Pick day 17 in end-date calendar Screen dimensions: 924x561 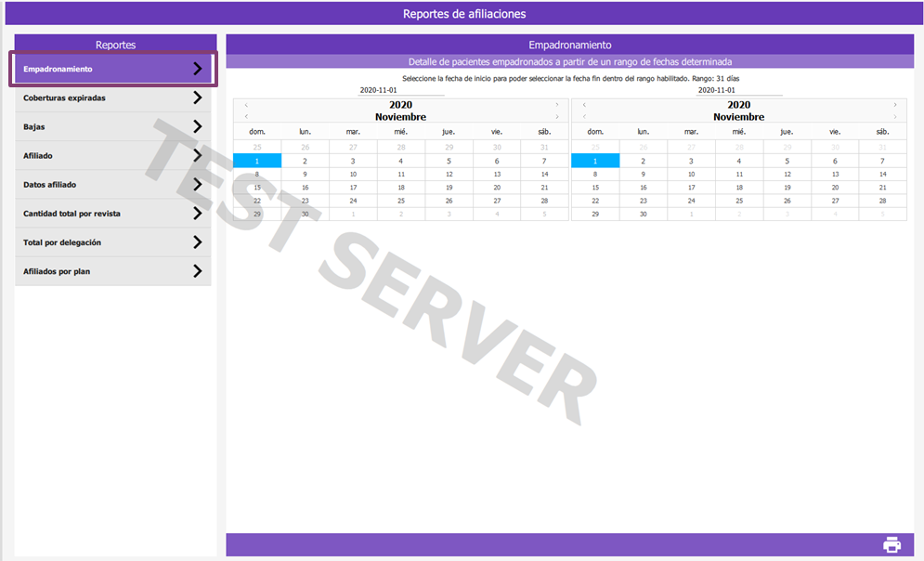click(691, 188)
